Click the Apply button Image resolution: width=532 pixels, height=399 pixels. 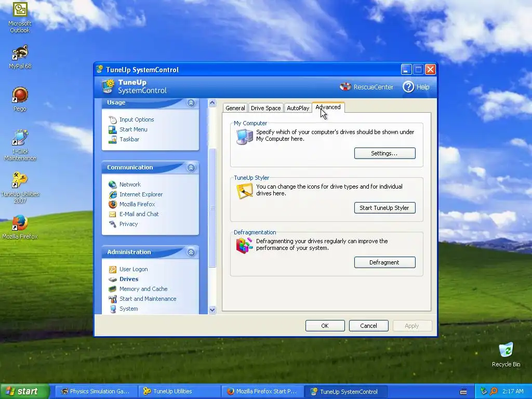(412, 326)
